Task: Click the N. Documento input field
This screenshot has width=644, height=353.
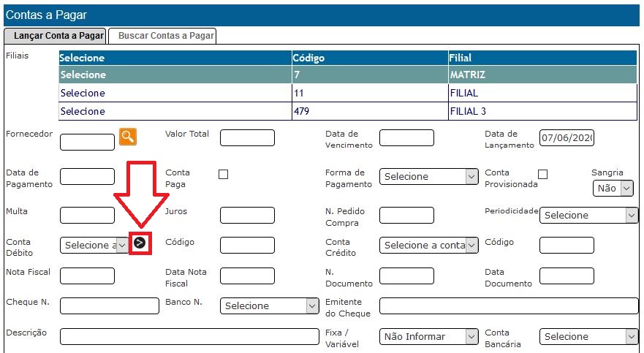Action: point(406,276)
